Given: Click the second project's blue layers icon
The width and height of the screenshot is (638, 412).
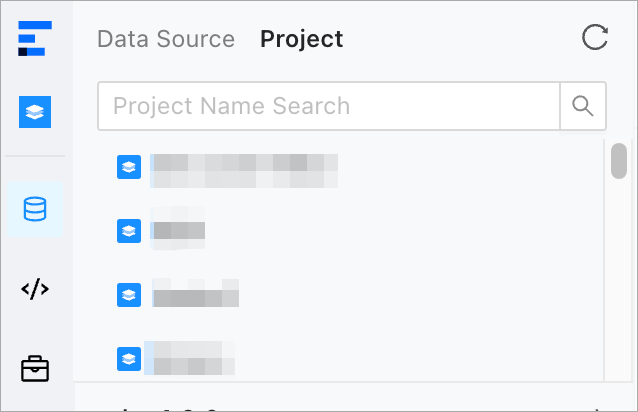Looking at the screenshot, I should 128,231.
